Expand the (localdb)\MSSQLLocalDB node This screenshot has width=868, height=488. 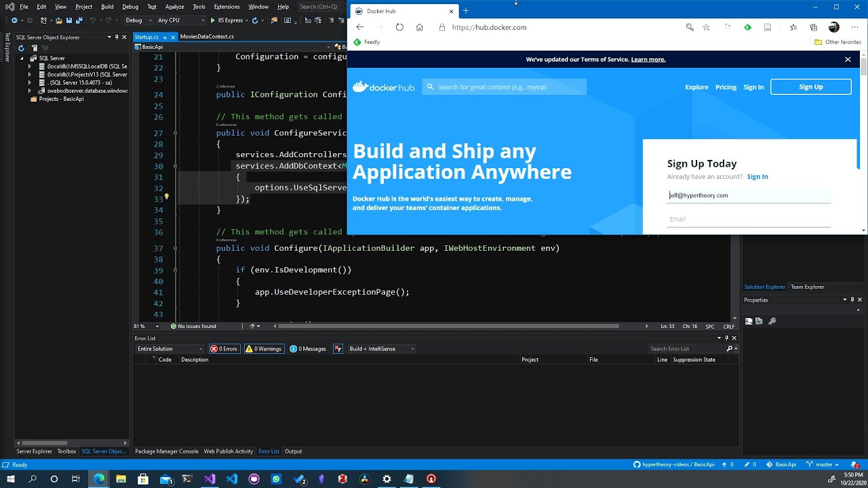point(30,66)
